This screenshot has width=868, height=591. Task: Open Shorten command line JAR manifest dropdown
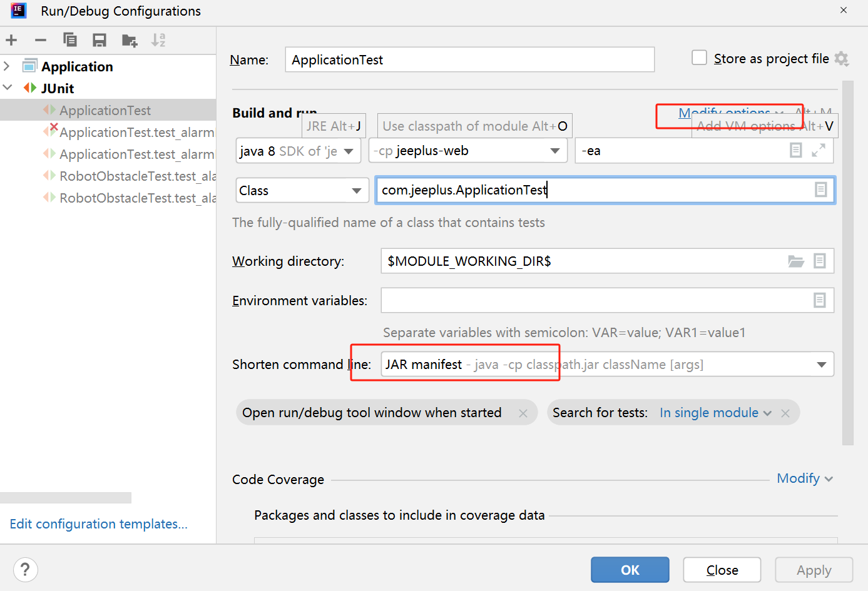(x=607, y=365)
